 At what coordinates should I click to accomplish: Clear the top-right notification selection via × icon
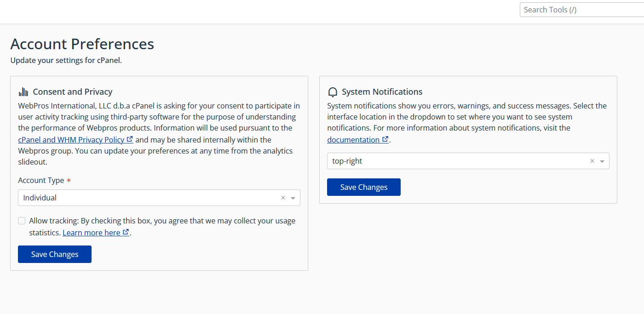(x=592, y=161)
